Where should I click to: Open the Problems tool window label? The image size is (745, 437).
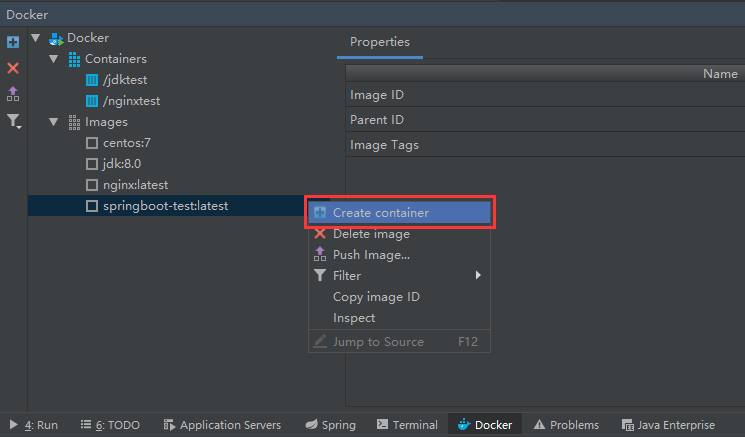click(574, 425)
